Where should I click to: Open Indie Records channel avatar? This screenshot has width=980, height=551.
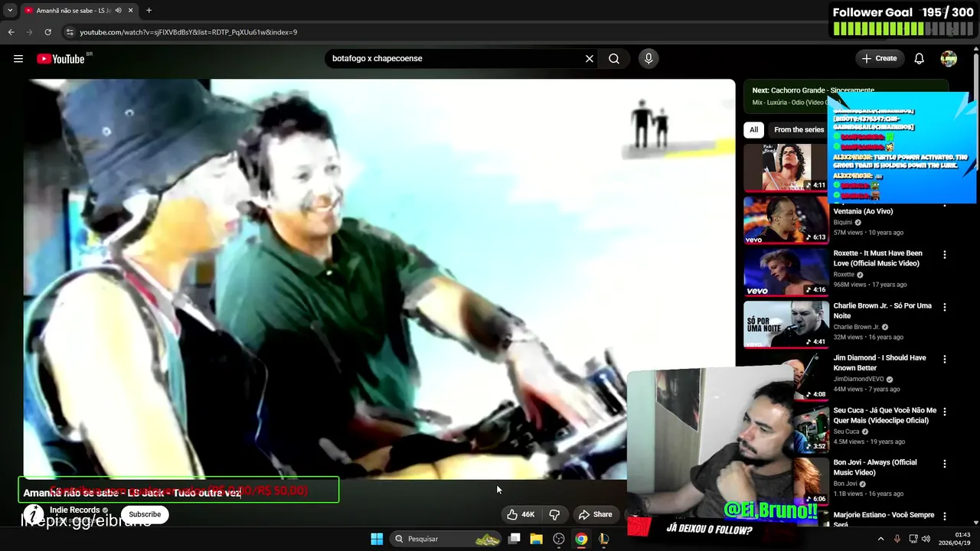33,514
